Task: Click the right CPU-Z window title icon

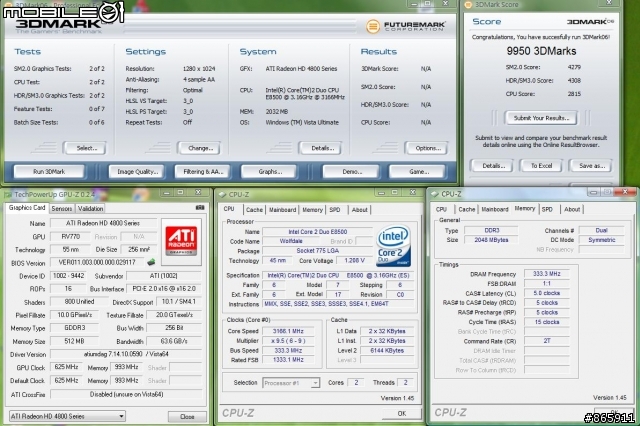Action: pos(435,194)
